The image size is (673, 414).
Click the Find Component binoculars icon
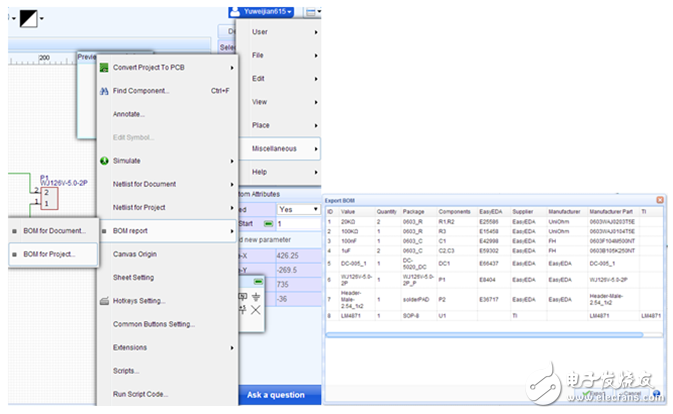[104, 91]
